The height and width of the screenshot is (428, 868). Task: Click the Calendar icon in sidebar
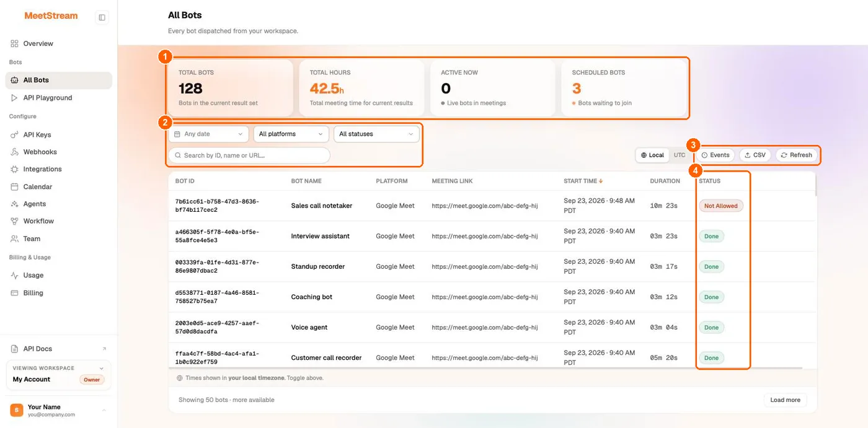(14, 186)
